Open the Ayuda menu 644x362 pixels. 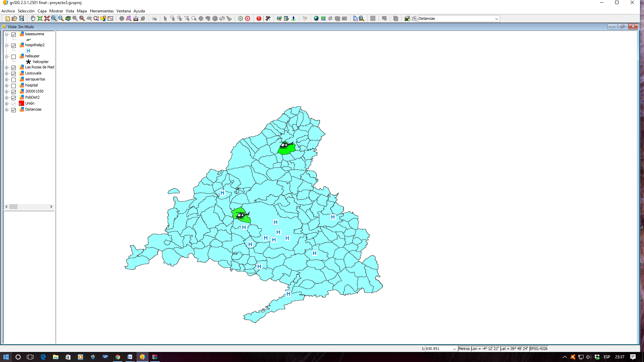tap(139, 11)
